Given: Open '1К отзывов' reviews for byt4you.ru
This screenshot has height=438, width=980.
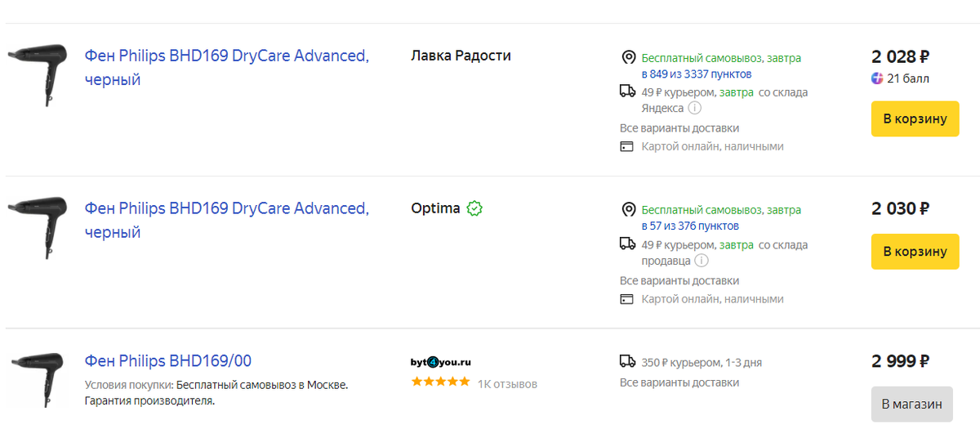Looking at the screenshot, I should pos(507,383).
